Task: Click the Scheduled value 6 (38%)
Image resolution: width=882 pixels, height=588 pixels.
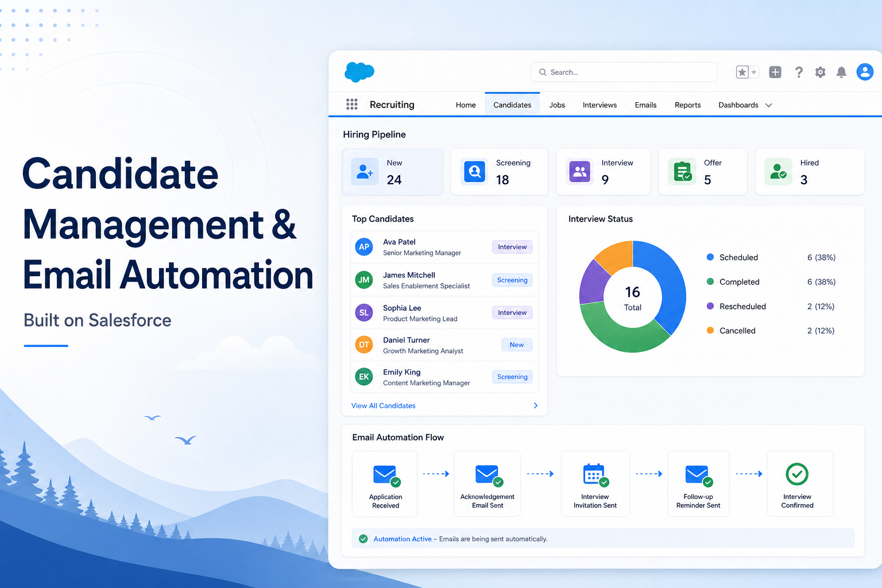Action: click(821, 257)
